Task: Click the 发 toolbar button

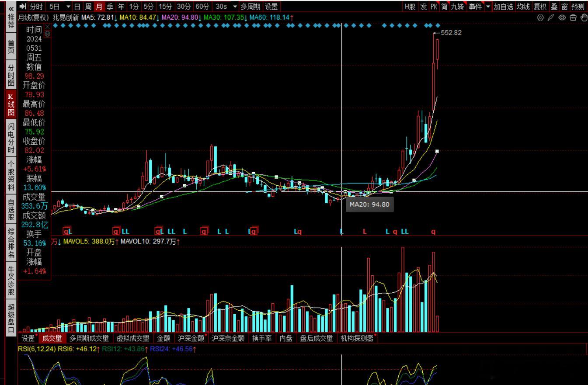Action: 423,7
